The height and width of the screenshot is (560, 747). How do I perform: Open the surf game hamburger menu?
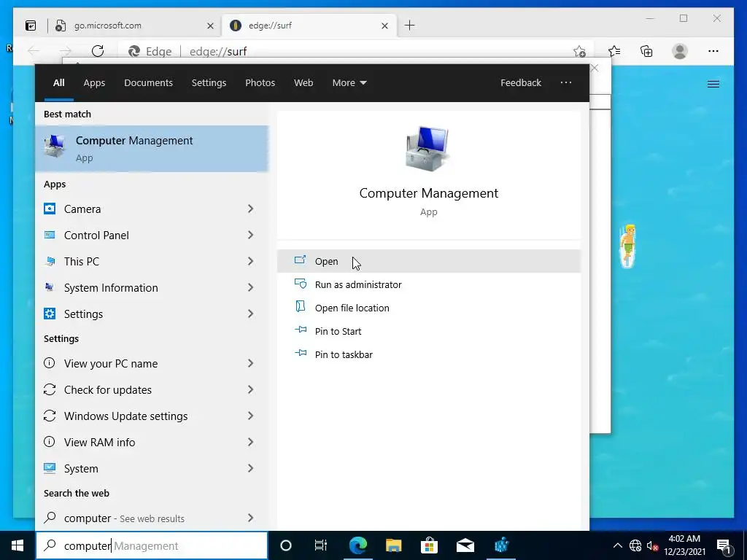tap(713, 85)
